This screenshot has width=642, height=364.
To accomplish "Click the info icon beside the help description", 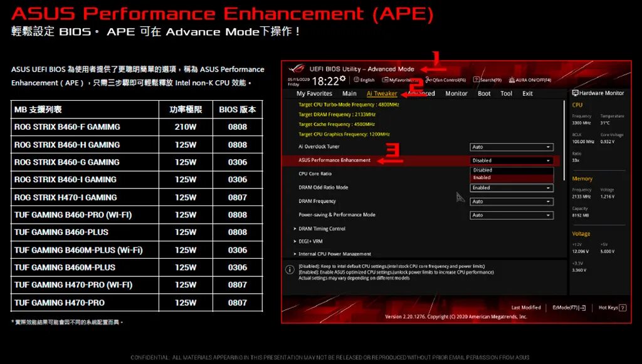I will click(290, 269).
